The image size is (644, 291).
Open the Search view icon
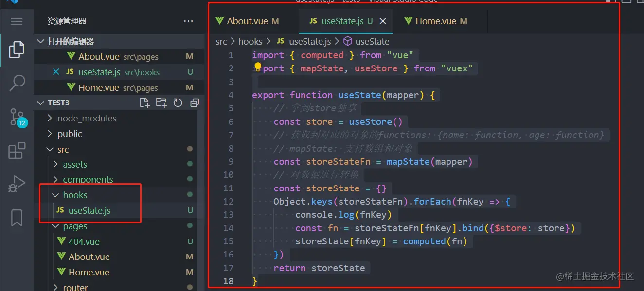pos(17,83)
